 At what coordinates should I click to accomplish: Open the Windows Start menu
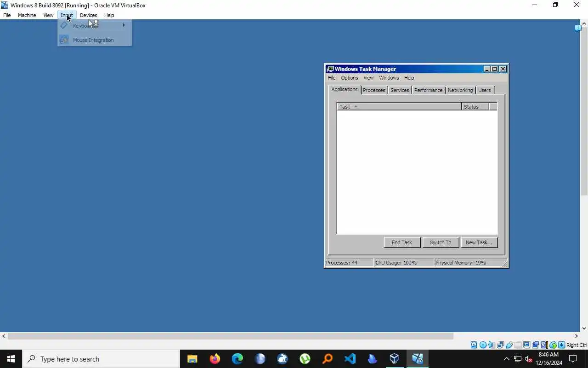click(11, 359)
